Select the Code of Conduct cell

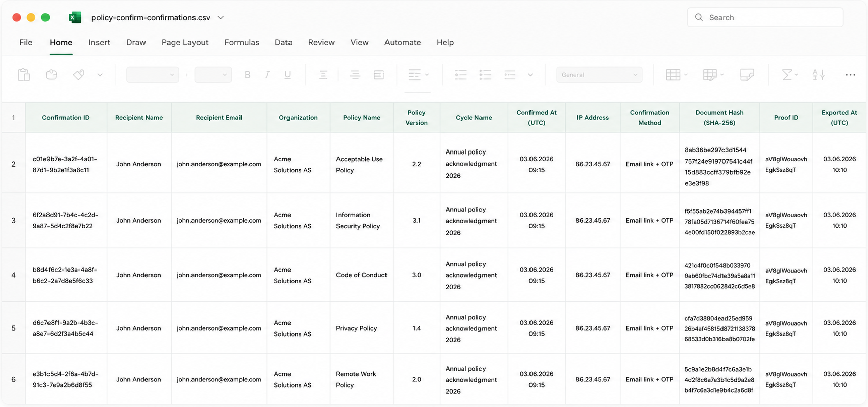click(362, 275)
